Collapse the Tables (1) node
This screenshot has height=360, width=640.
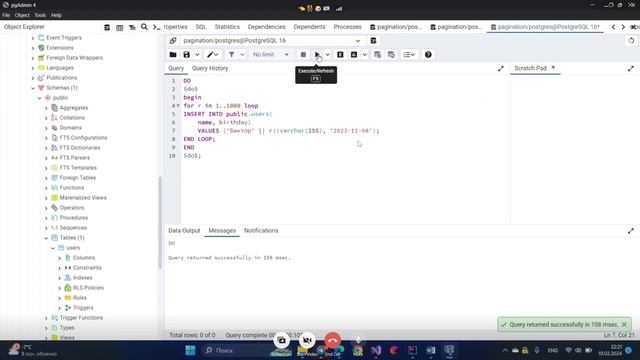pos(46,238)
